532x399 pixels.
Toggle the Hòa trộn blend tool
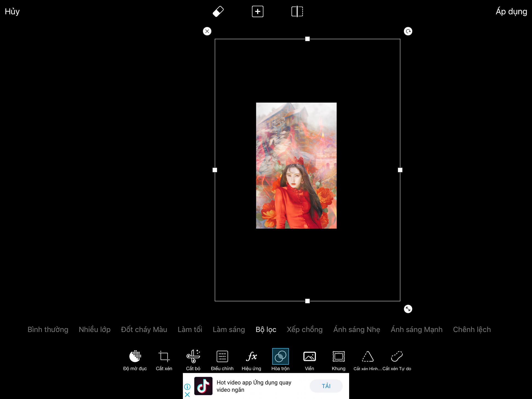click(280, 360)
